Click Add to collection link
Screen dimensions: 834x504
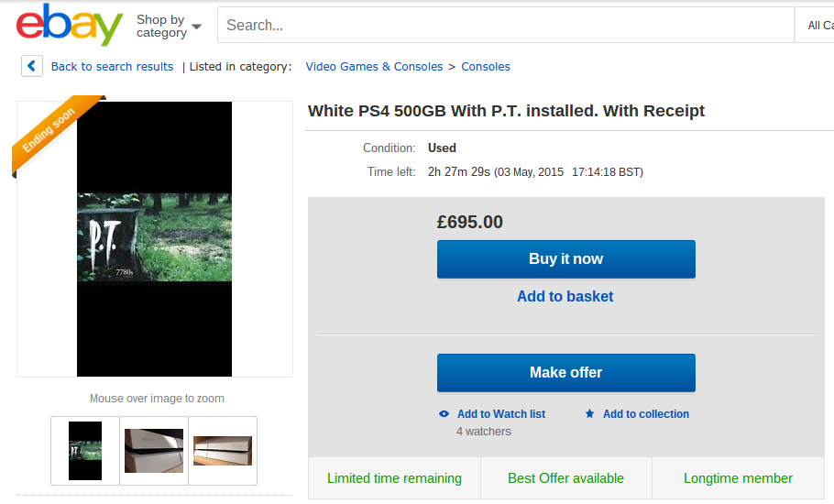click(x=645, y=414)
